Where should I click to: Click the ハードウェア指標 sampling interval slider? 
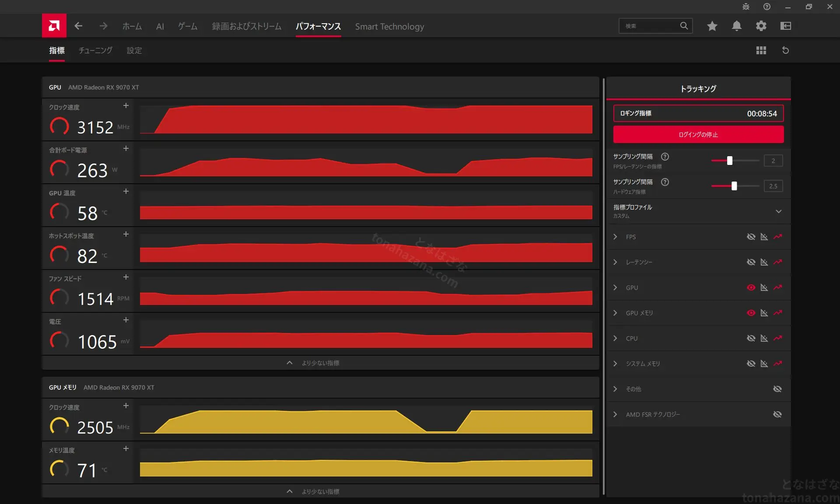click(735, 186)
